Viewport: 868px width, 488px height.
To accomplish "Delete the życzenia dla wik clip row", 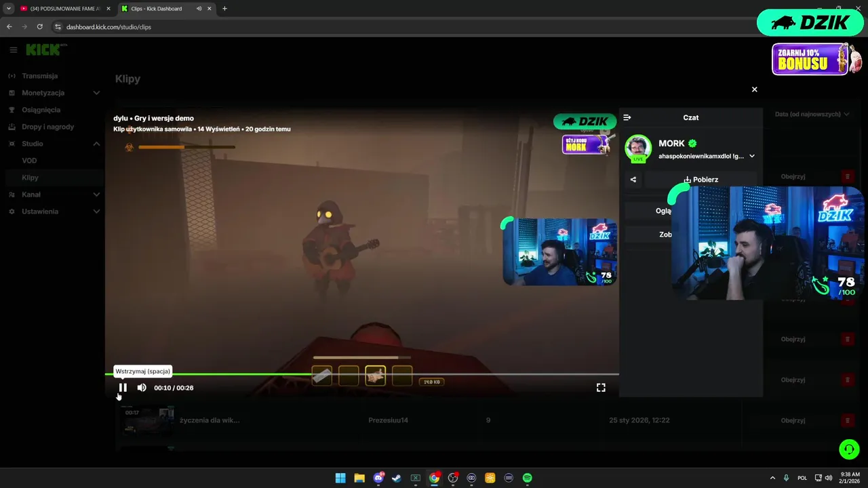I will coord(847,420).
